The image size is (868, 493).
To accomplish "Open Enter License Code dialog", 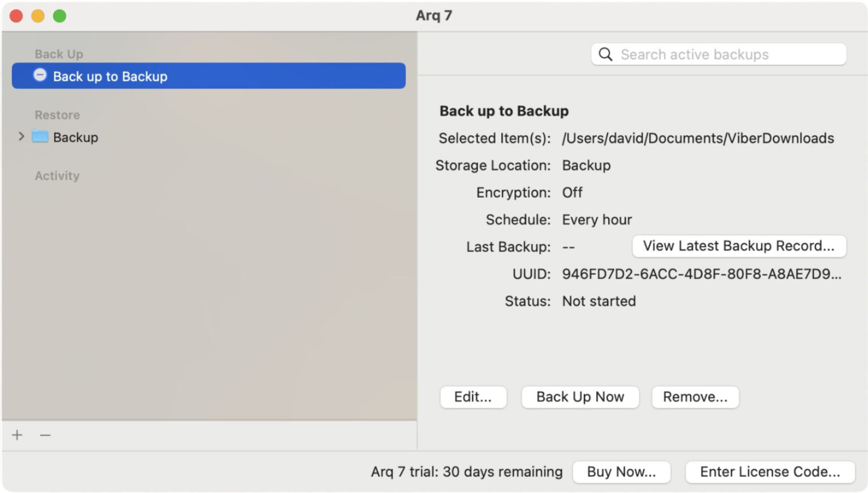I will coord(769,472).
